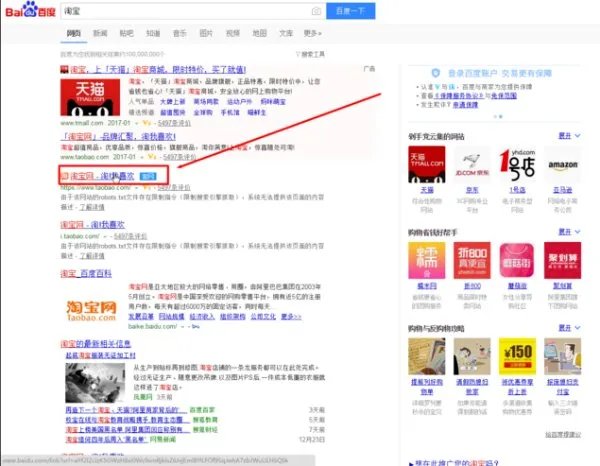Open the news headline dated 12月23日

click(x=106, y=440)
